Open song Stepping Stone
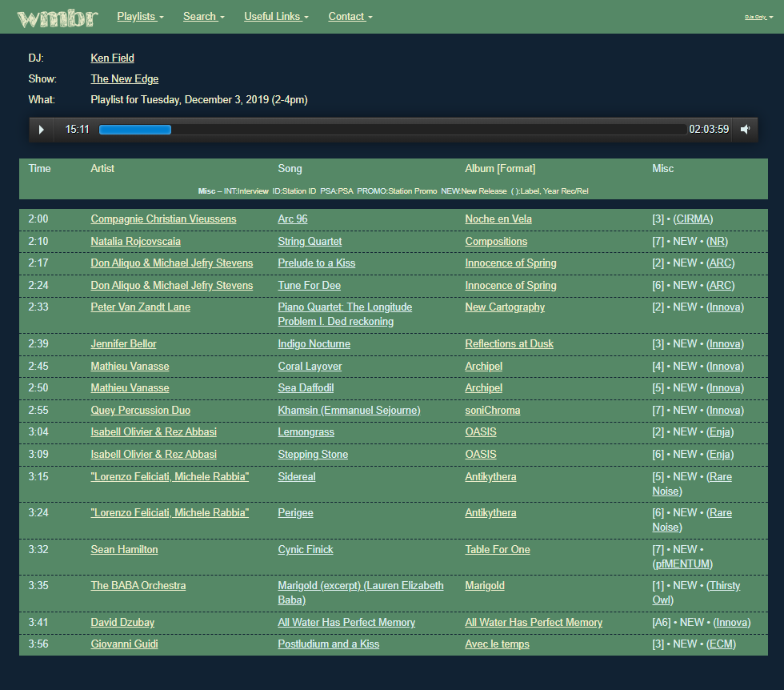 pos(313,455)
